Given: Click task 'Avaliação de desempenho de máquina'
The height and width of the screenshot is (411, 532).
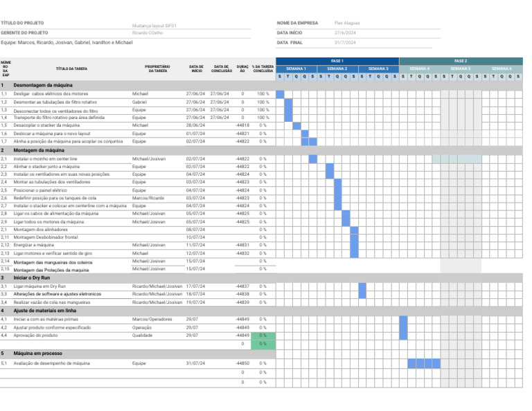Looking at the screenshot, I should (x=51, y=363).
